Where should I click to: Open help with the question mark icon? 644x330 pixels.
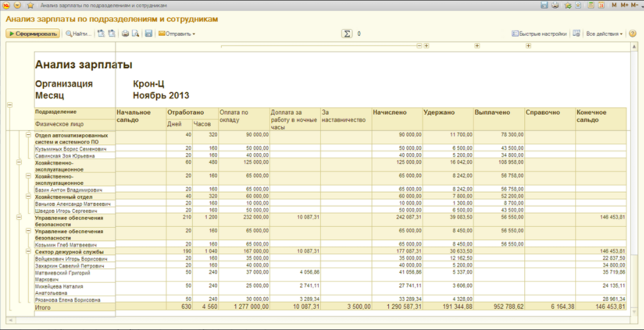click(632, 34)
